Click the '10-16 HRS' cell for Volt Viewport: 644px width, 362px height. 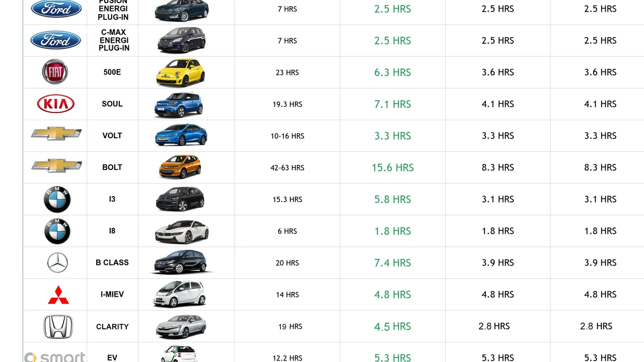(287, 136)
